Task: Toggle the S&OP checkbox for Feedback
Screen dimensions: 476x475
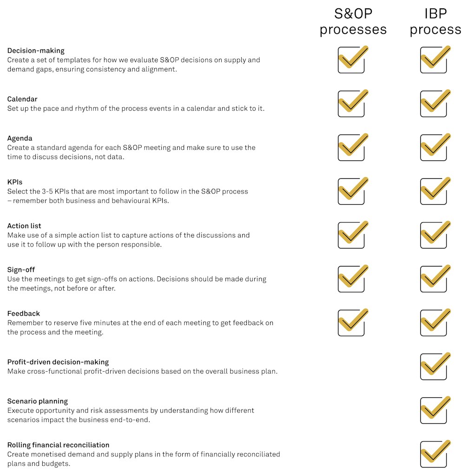Action: coord(351,323)
